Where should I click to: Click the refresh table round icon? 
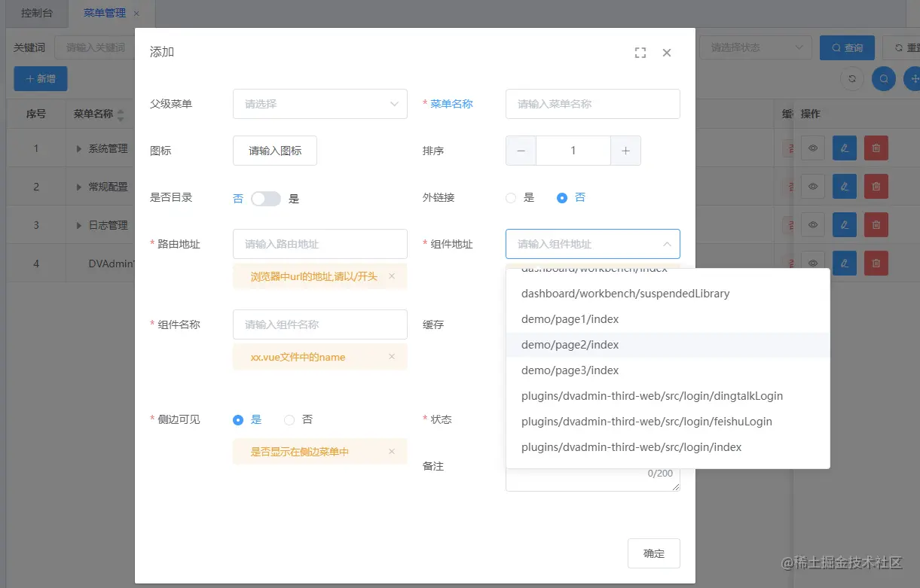852,78
